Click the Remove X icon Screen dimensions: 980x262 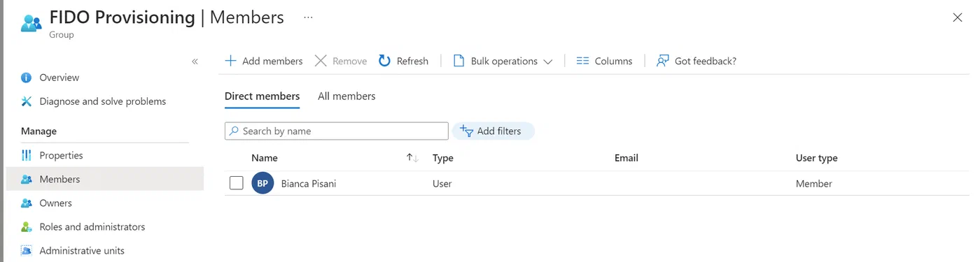321,61
